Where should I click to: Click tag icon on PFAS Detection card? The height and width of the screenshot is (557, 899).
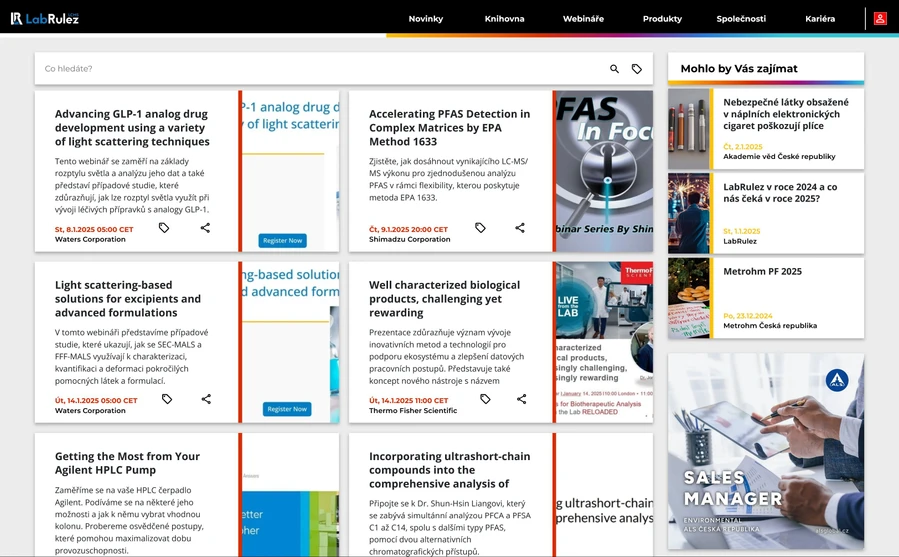coord(480,228)
